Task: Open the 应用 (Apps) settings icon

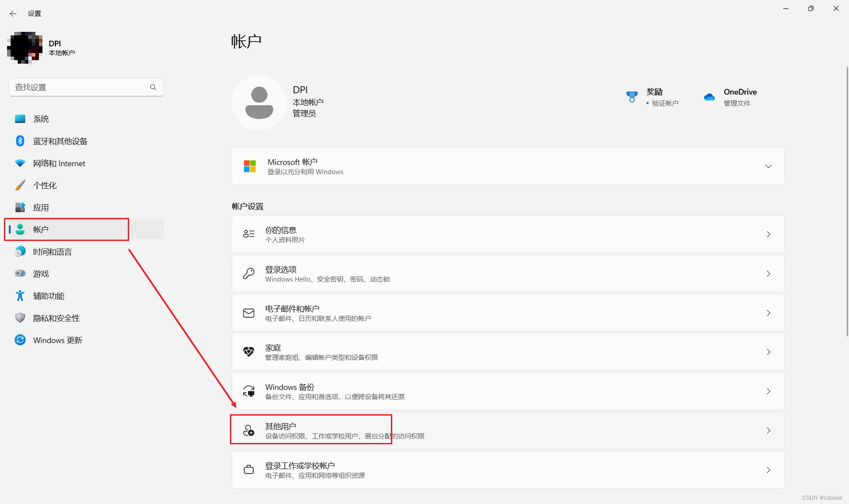Action: point(20,207)
